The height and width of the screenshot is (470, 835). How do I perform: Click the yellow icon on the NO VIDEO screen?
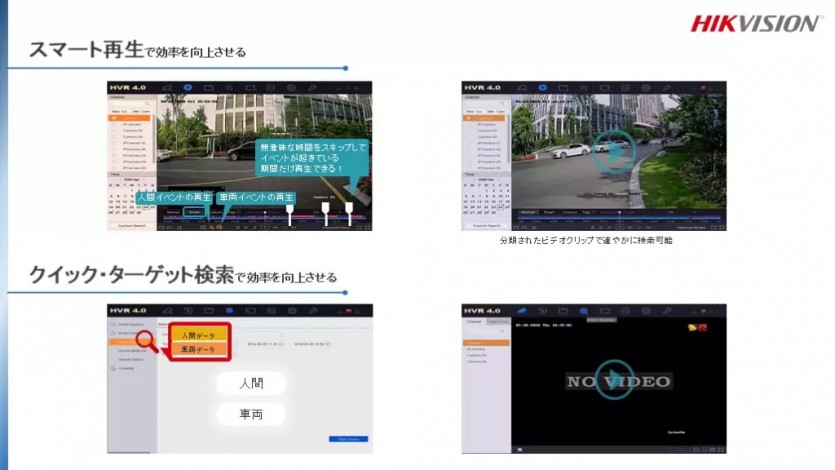(x=692, y=328)
